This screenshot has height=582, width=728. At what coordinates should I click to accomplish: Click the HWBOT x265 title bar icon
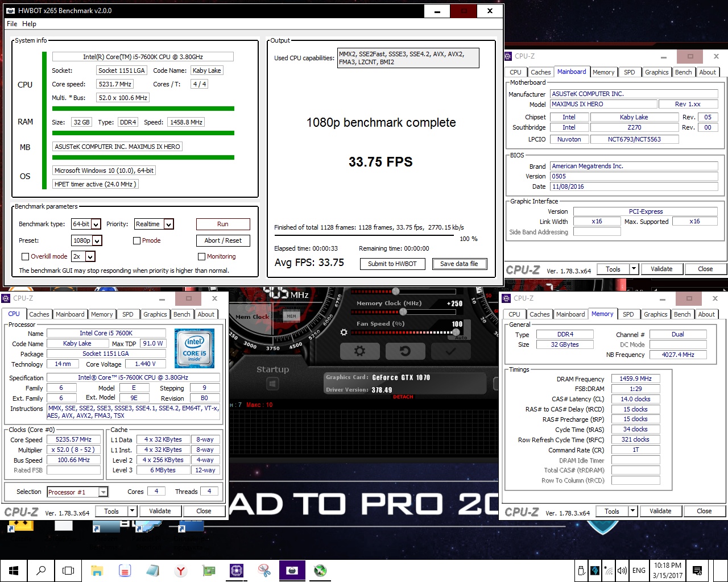(10, 10)
